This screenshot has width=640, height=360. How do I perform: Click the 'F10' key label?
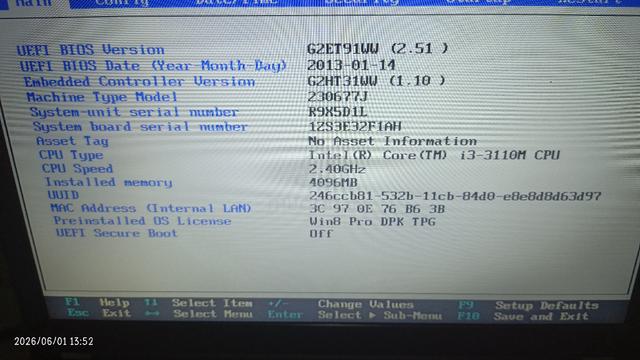468,316
